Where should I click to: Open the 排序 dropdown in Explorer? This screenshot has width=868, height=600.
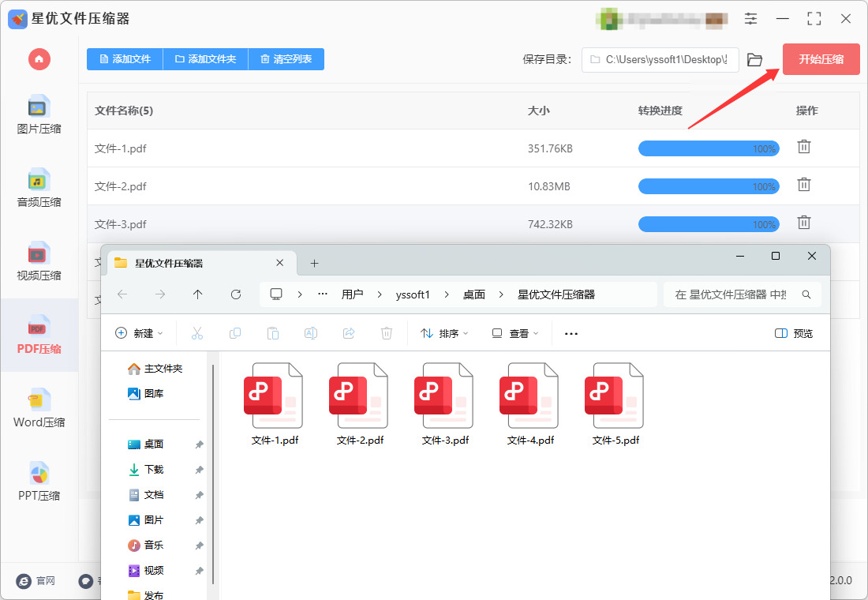[444, 333]
